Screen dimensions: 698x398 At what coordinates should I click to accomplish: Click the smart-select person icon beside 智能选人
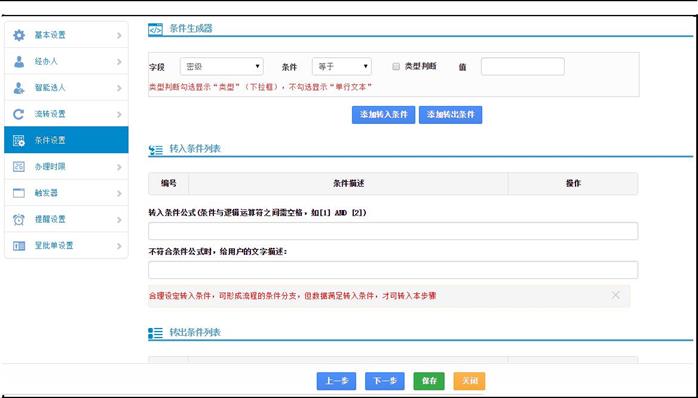click(19, 88)
